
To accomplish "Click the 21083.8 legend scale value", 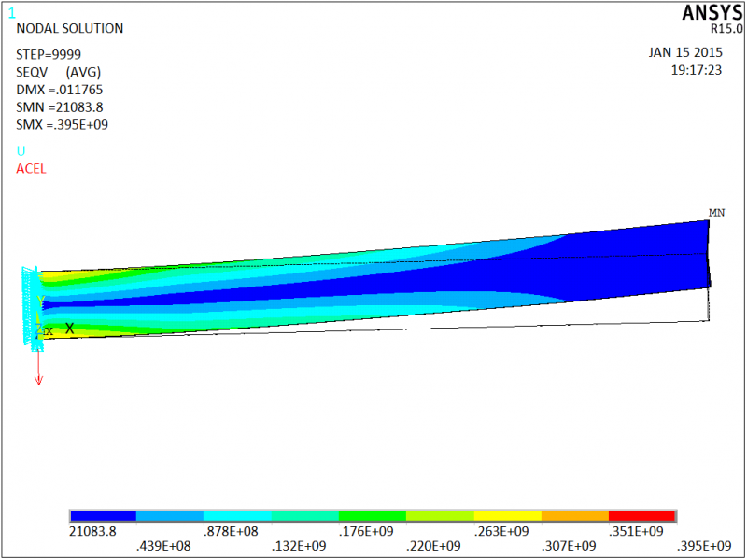I will coord(92,531).
